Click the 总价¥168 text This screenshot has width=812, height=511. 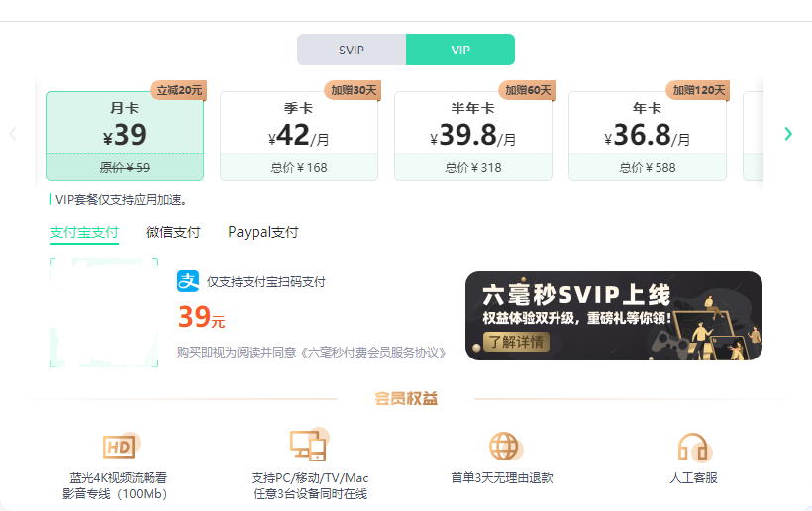(299, 167)
